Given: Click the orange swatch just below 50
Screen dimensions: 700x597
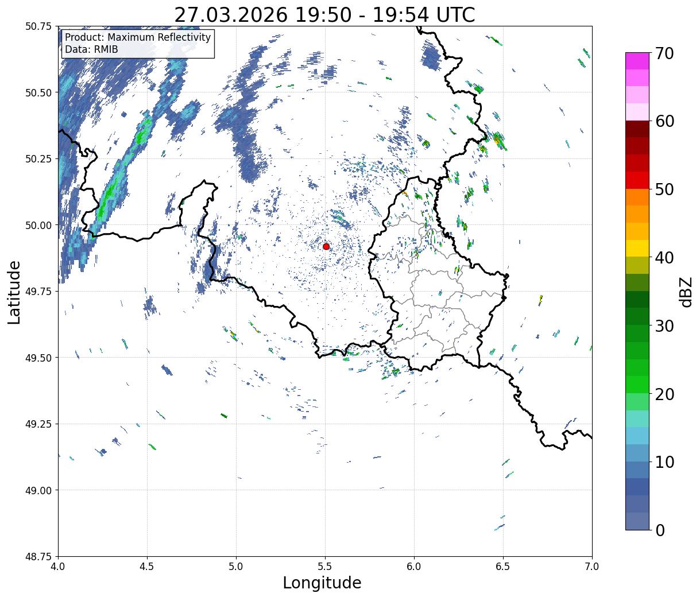Looking at the screenshot, I should point(637,197).
